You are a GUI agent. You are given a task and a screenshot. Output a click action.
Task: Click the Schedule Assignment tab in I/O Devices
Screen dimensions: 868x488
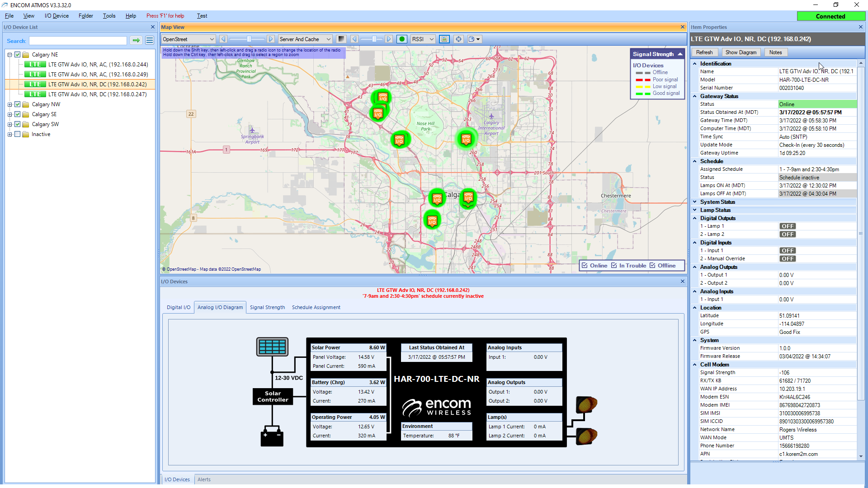point(316,307)
